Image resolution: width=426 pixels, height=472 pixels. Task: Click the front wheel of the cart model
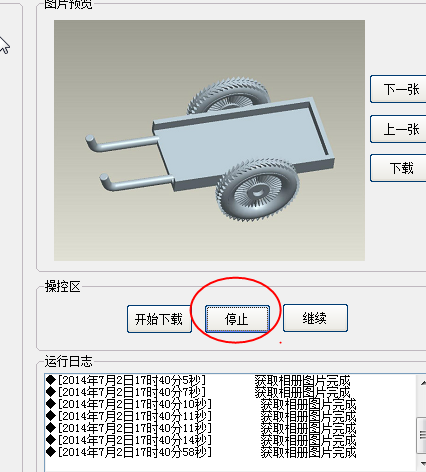pyautogui.click(x=257, y=190)
